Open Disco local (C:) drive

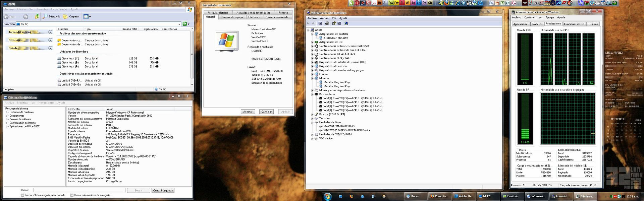(x=70, y=58)
